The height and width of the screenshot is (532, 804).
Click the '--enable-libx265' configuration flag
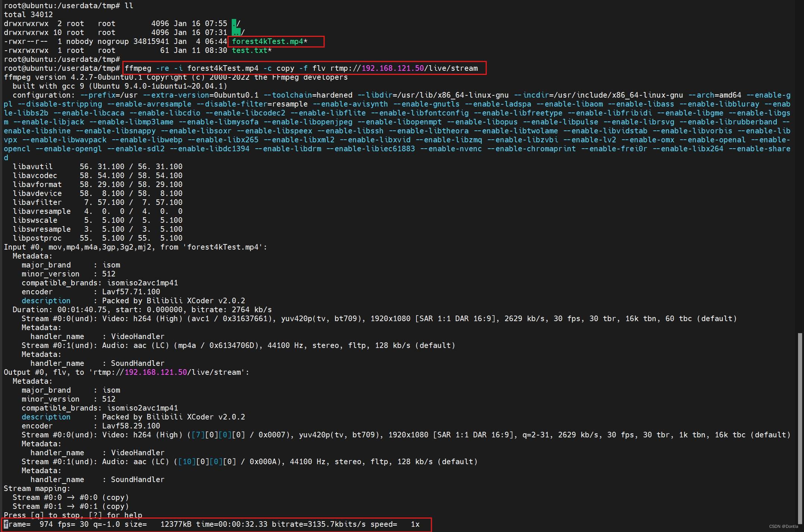(223, 140)
